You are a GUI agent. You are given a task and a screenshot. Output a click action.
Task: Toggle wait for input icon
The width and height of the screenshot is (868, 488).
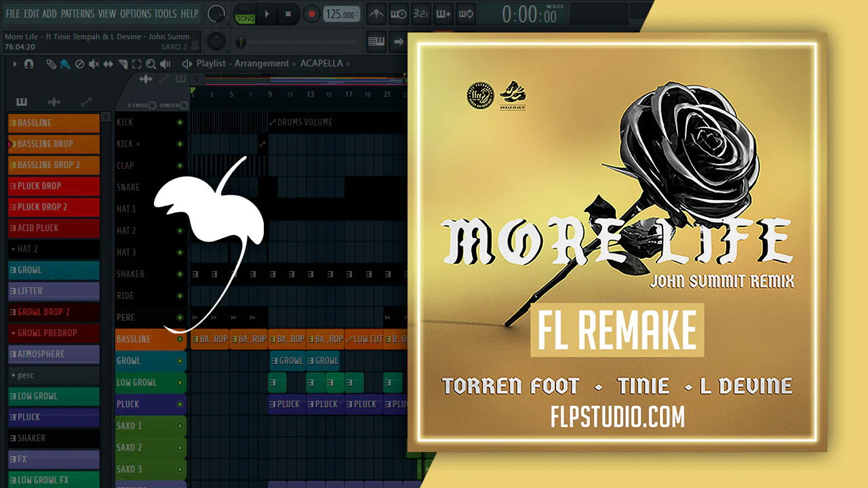tap(398, 14)
